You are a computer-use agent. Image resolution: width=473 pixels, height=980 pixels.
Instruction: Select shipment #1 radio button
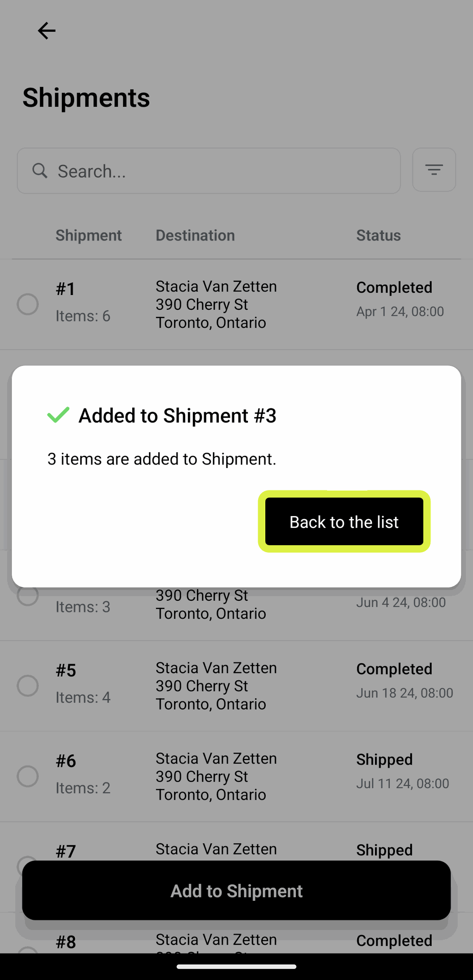28,304
